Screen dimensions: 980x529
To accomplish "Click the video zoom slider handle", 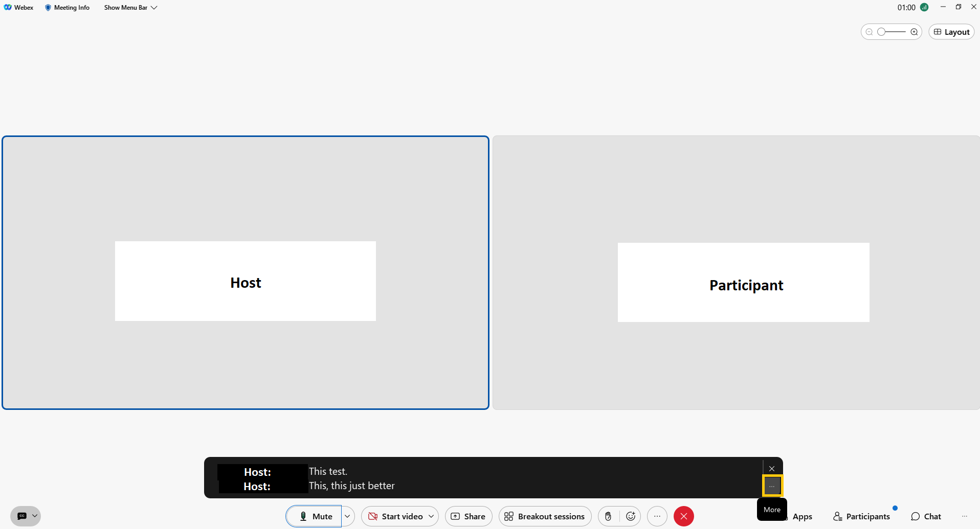I will point(881,32).
